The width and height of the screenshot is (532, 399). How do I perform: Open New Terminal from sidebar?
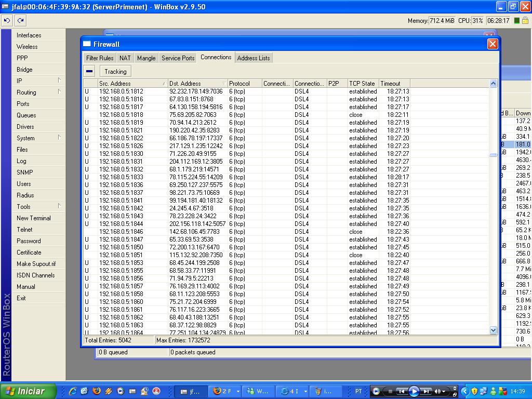(38, 218)
